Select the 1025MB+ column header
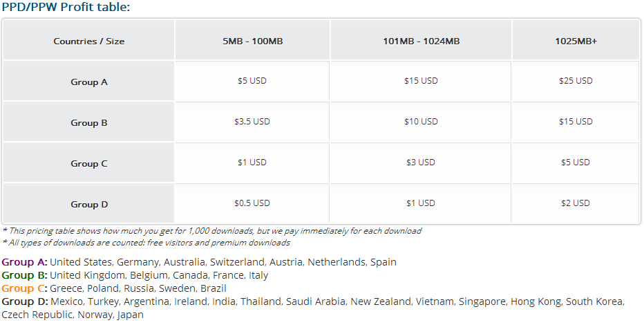The width and height of the screenshot is (644, 325). point(576,41)
